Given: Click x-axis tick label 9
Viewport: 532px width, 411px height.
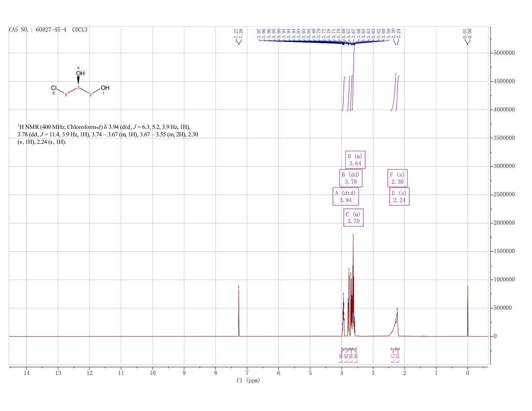Looking at the screenshot, I should point(184,373).
